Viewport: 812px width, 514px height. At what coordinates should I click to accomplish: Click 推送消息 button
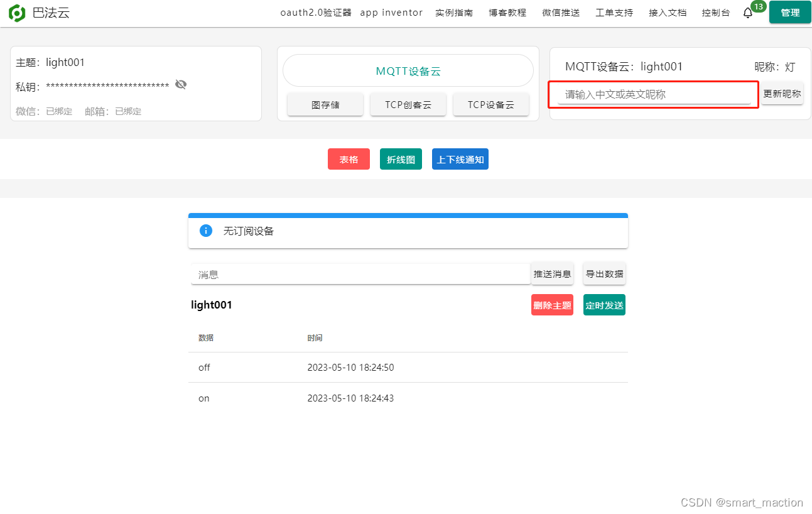(x=552, y=273)
